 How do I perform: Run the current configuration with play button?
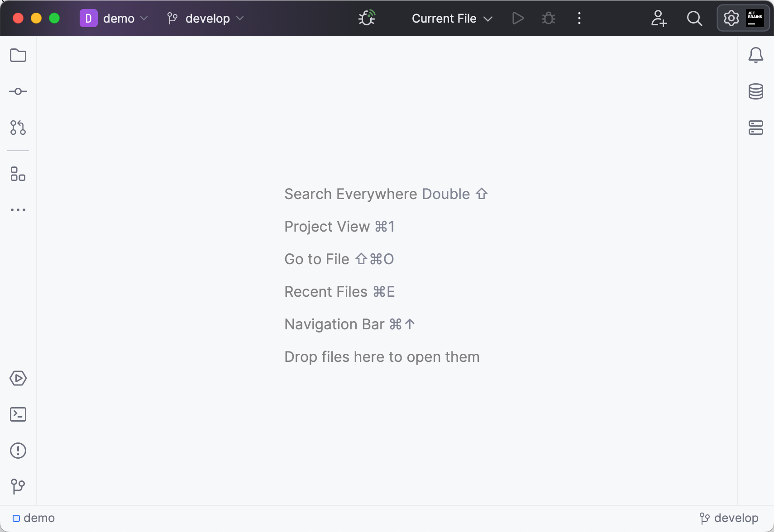[x=517, y=18]
